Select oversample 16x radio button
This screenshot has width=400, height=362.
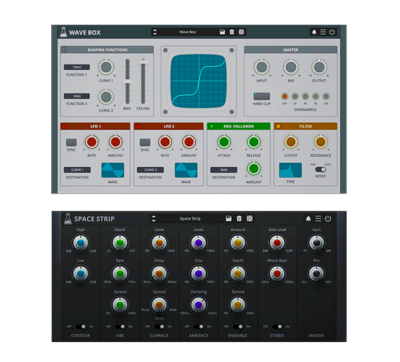326,97
